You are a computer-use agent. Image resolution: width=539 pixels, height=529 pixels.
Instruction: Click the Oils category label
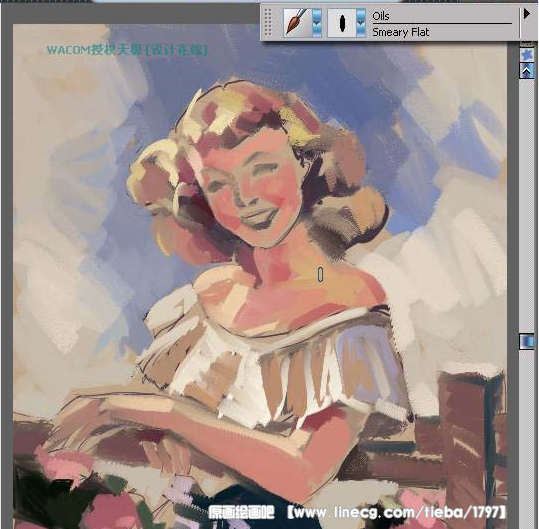[381, 16]
